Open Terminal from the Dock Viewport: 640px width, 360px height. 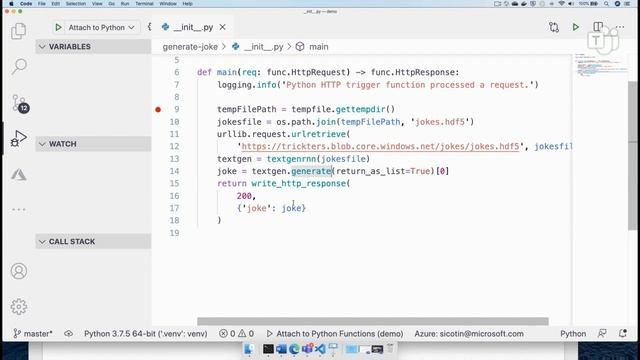[268, 349]
